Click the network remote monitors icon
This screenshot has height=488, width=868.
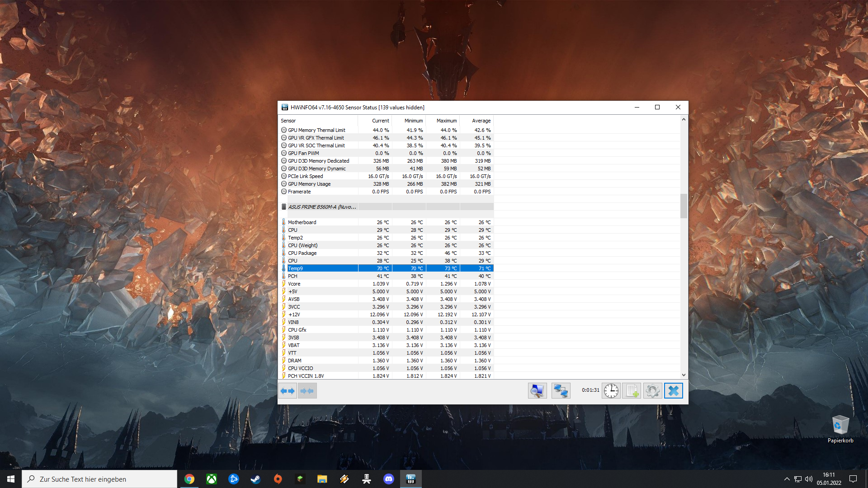(x=561, y=391)
